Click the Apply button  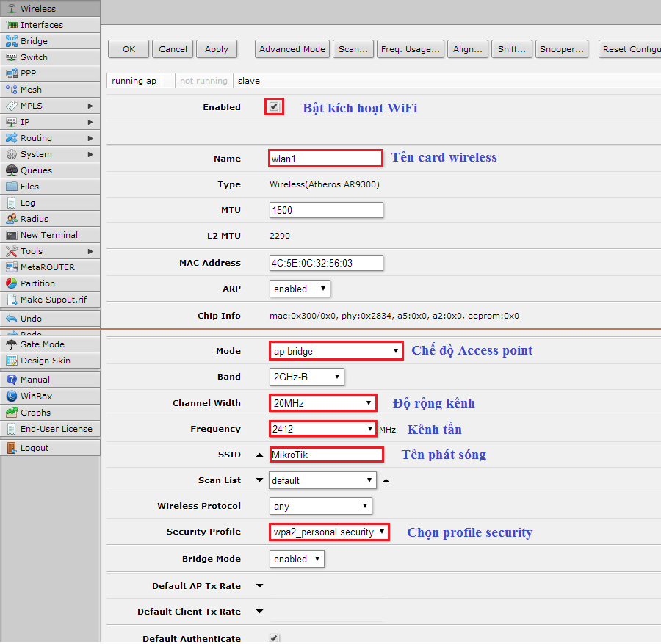216,49
